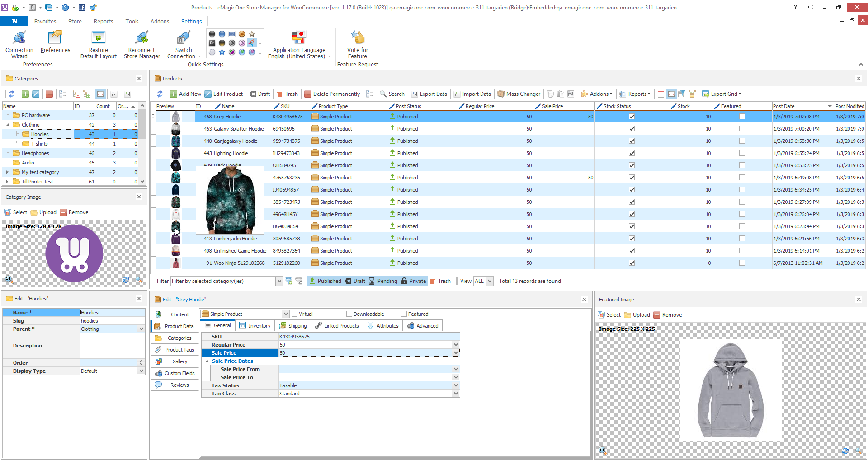Click the Edit Product button

point(224,94)
